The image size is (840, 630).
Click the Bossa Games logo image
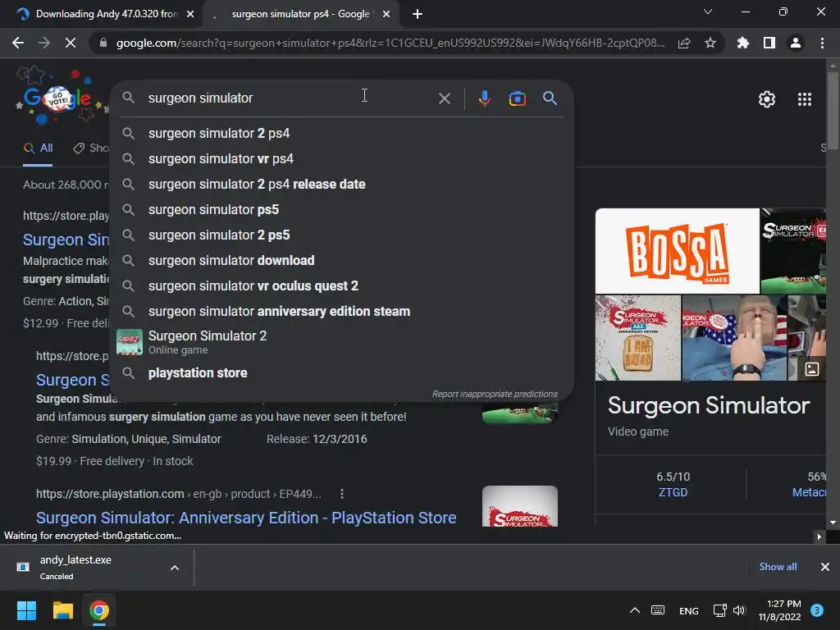677,251
